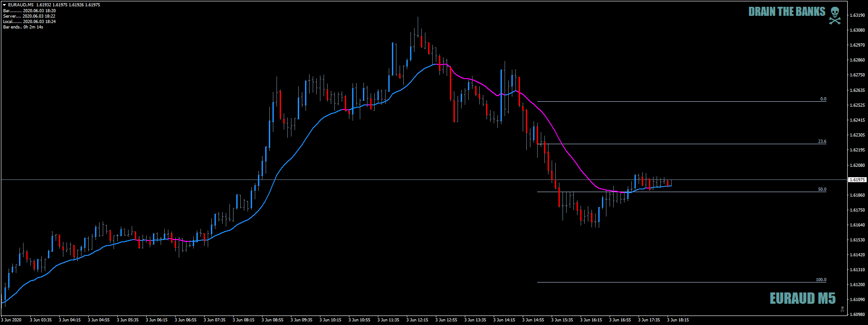
Task: Click the '3 Jun 06:15' time axis label
Action: (157, 320)
